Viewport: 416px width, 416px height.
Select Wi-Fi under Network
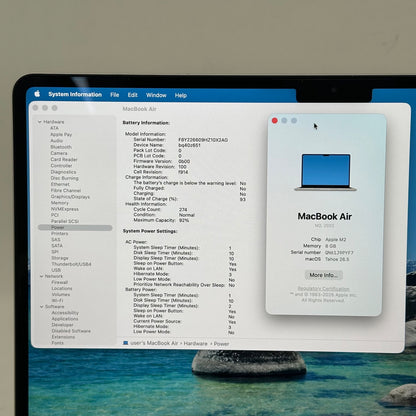coord(58,301)
